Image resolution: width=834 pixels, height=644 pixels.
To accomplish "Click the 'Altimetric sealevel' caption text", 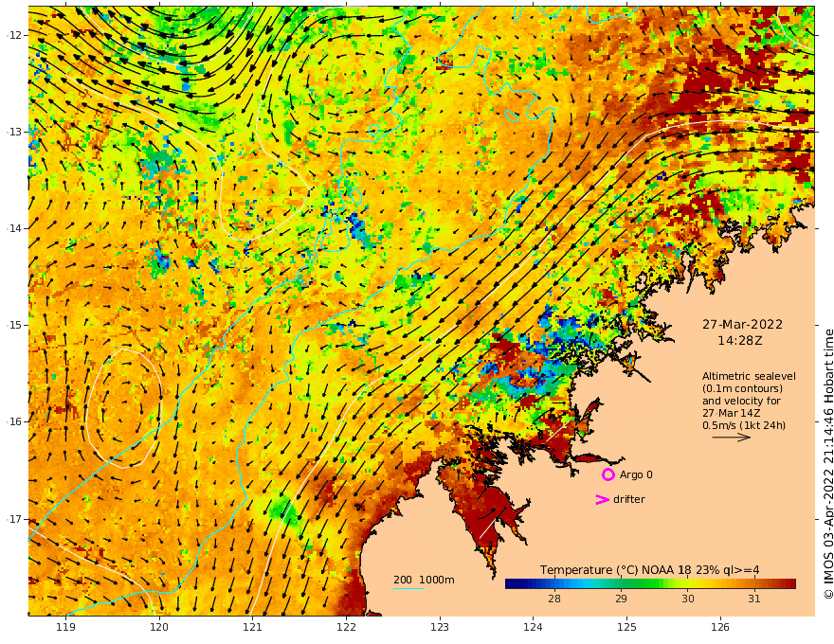I will (749, 376).
